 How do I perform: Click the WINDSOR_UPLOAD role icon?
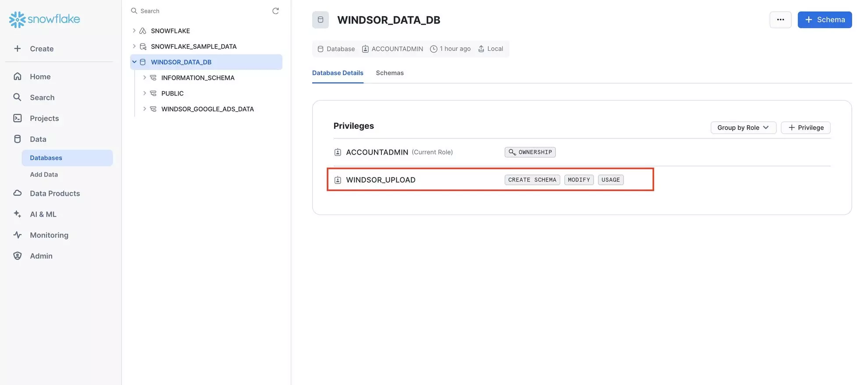point(338,180)
